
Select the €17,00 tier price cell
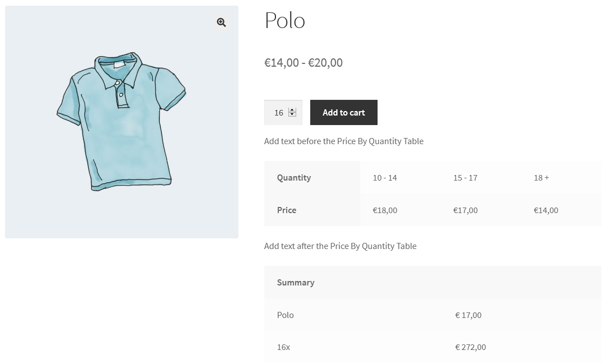pos(465,210)
